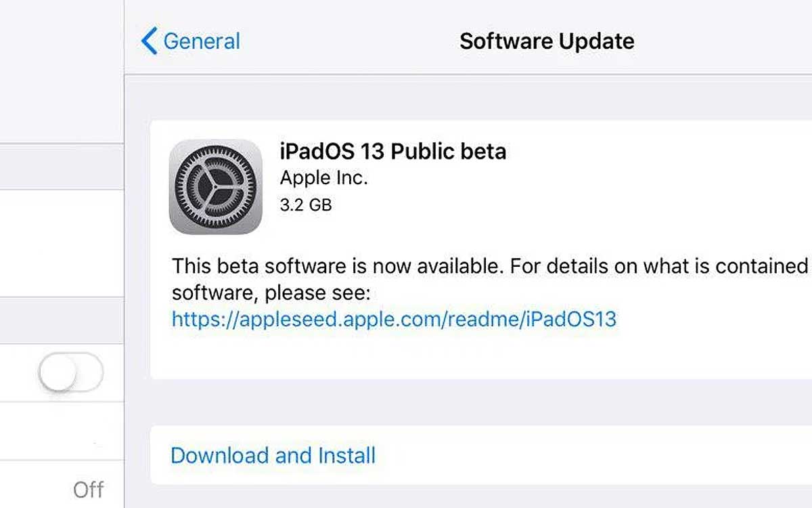The height and width of the screenshot is (508, 812).
Task: Toggle the switch in the left sidebar
Action: 70,373
